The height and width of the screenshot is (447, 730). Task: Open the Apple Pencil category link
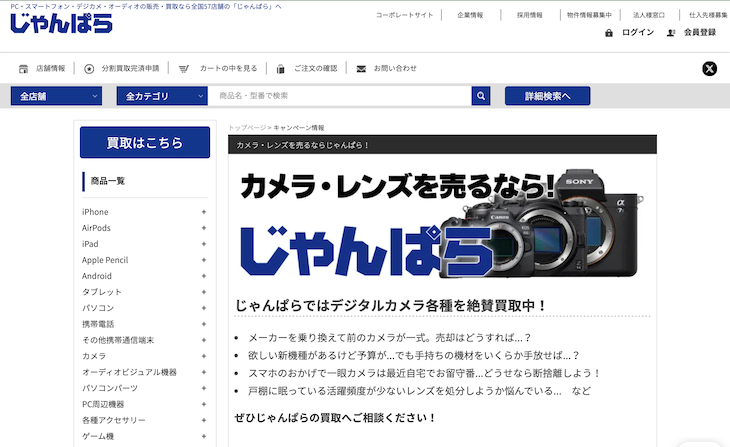coord(105,260)
